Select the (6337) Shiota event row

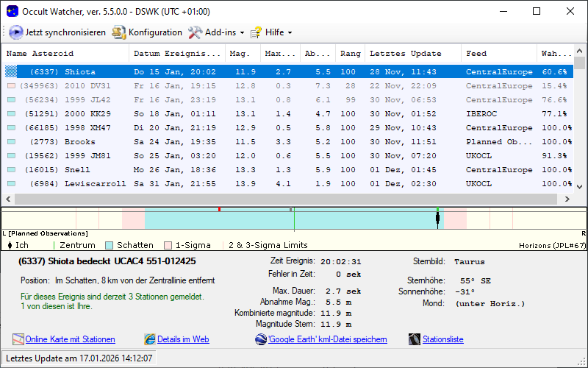click(289, 71)
